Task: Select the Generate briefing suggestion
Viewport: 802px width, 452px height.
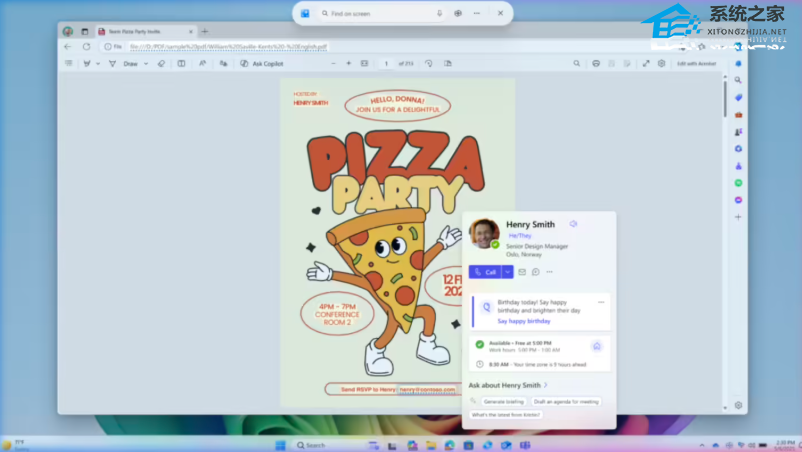Action: point(503,401)
